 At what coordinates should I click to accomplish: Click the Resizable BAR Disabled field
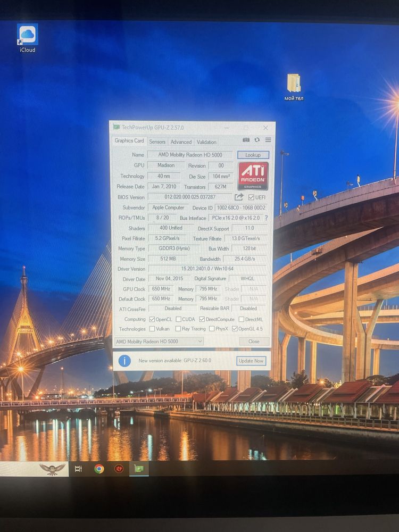[x=248, y=309]
